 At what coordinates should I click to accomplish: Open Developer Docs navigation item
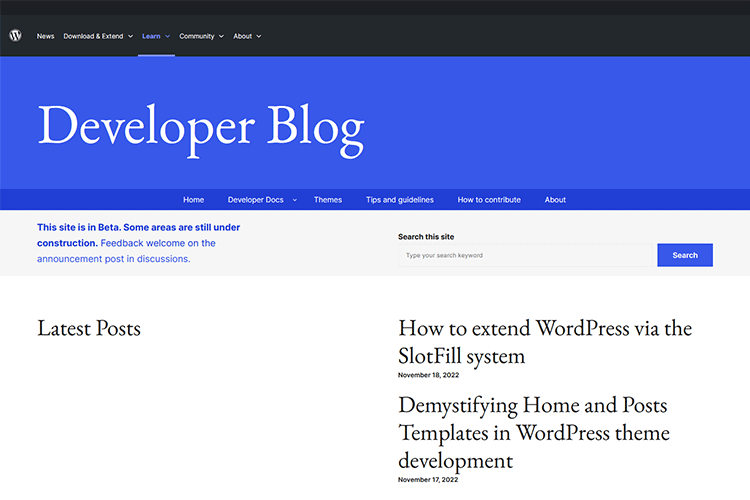255,200
